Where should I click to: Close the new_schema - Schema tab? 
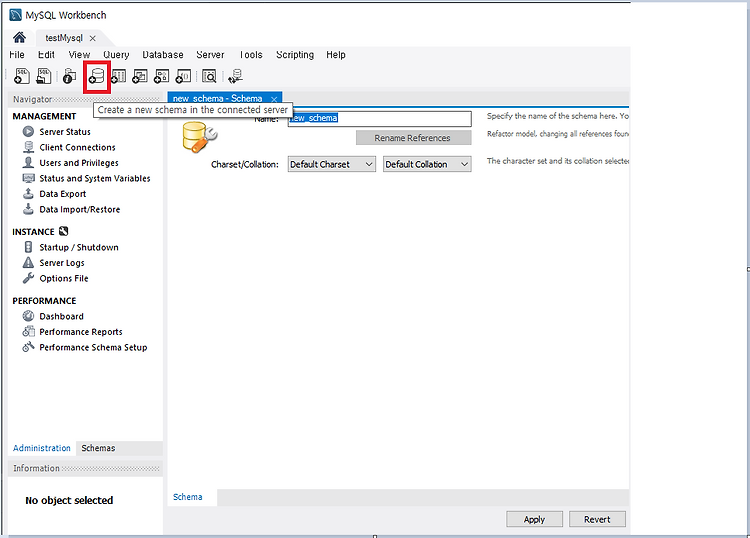tap(274, 99)
